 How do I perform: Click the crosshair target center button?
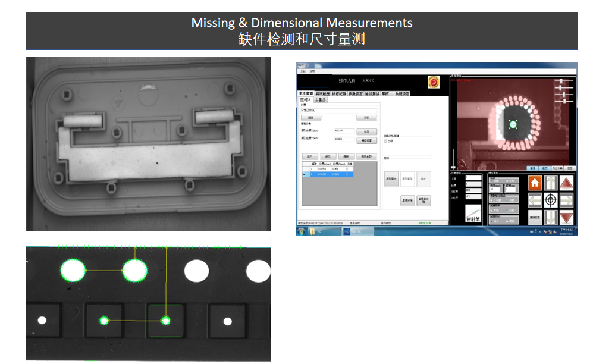tap(551, 200)
